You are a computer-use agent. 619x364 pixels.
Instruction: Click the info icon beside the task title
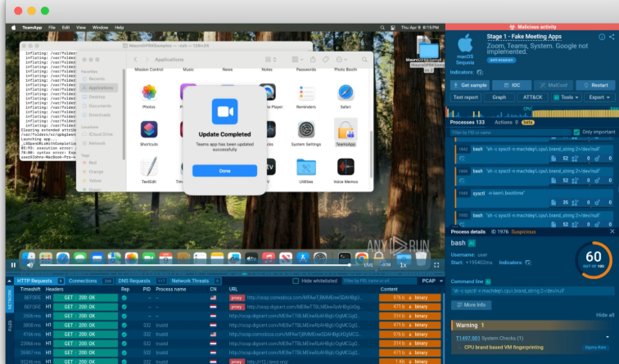pyautogui.click(x=602, y=37)
